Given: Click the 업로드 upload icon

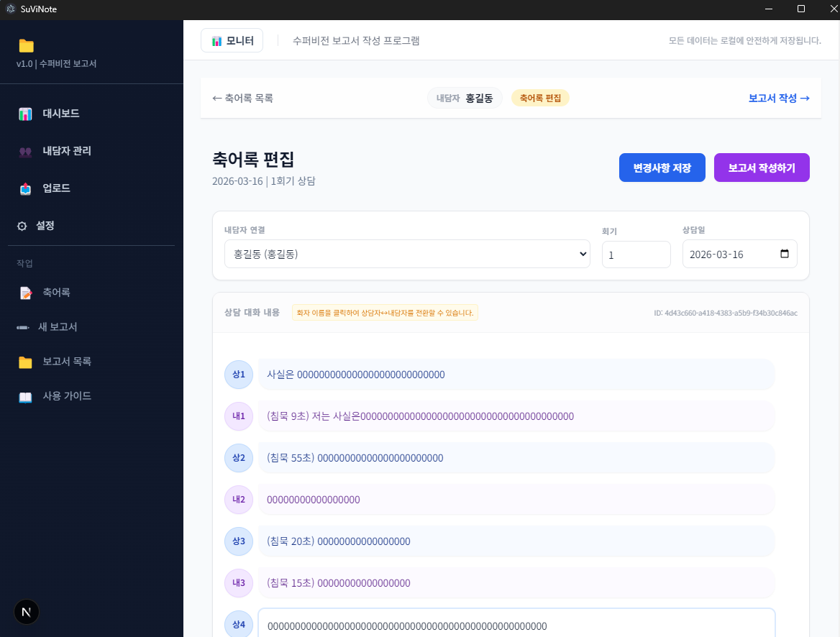Looking at the screenshot, I should [27, 188].
